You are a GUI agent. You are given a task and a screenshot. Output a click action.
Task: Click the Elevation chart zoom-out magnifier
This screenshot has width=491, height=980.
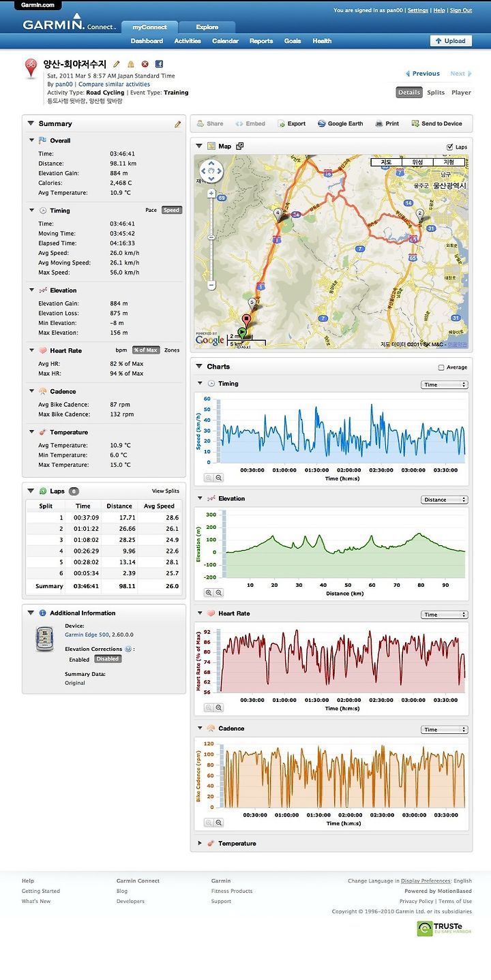coord(218,593)
